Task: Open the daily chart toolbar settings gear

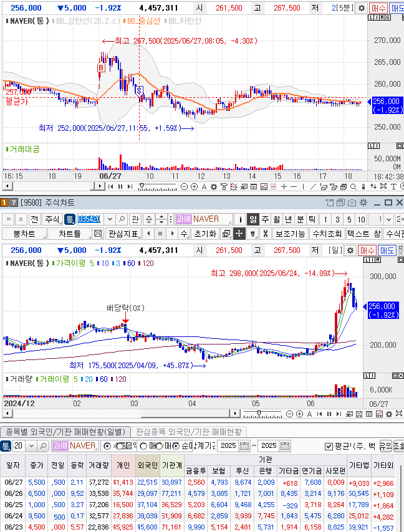Action: pos(389,414)
